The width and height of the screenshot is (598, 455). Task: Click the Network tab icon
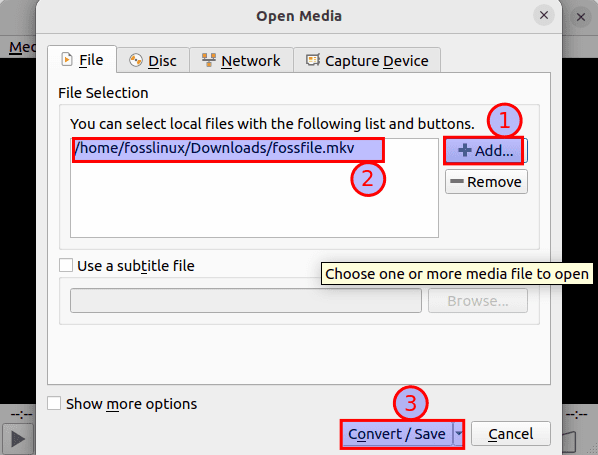click(209, 60)
